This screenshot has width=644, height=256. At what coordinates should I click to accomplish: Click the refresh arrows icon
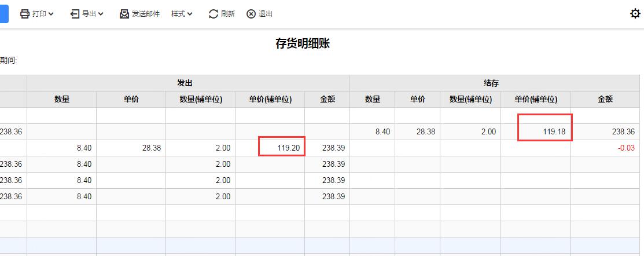point(213,14)
